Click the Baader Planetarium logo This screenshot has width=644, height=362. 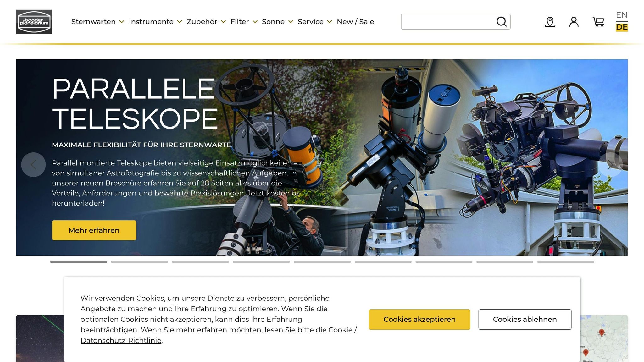coord(34,22)
